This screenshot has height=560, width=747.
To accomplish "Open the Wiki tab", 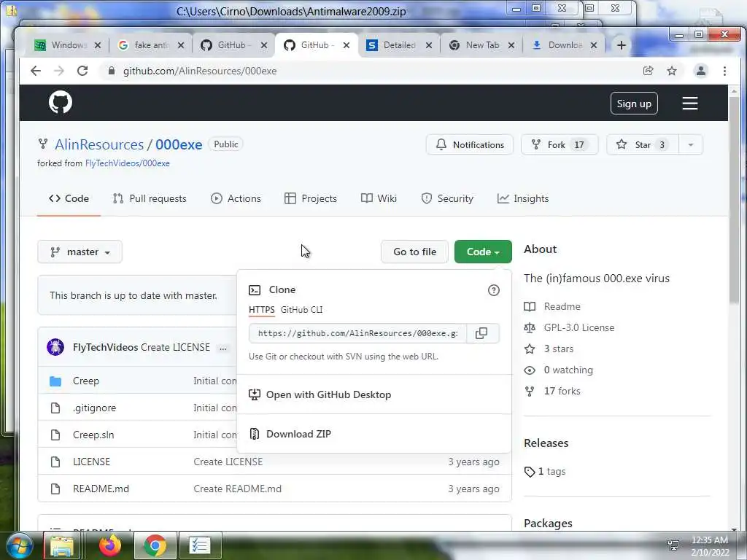I will pyautogui.click(x=379, y=198).
